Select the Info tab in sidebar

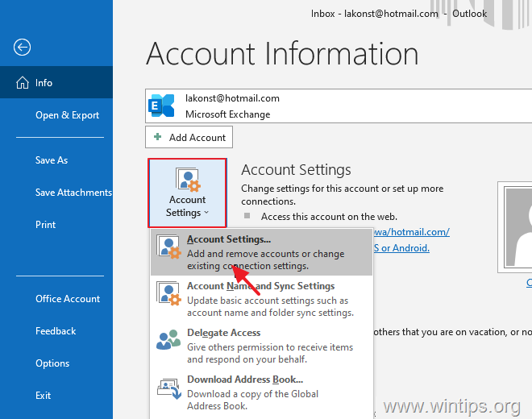click(56, 82)
